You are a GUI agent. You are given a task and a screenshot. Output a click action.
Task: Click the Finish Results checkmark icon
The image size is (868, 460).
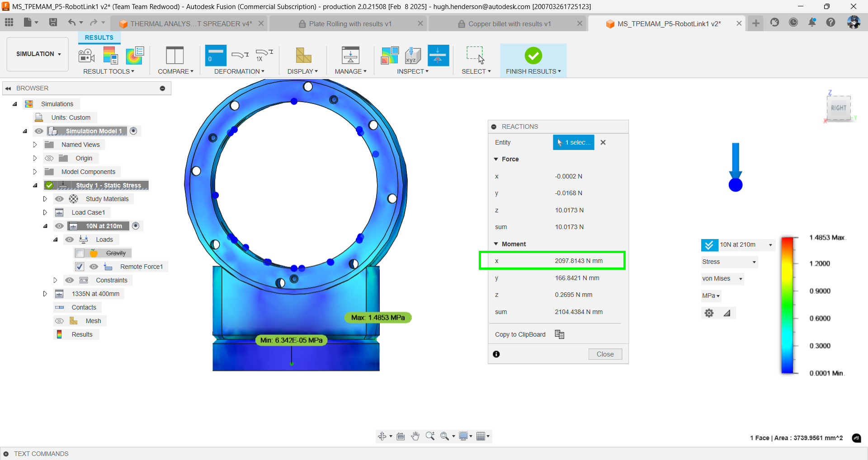533,56
